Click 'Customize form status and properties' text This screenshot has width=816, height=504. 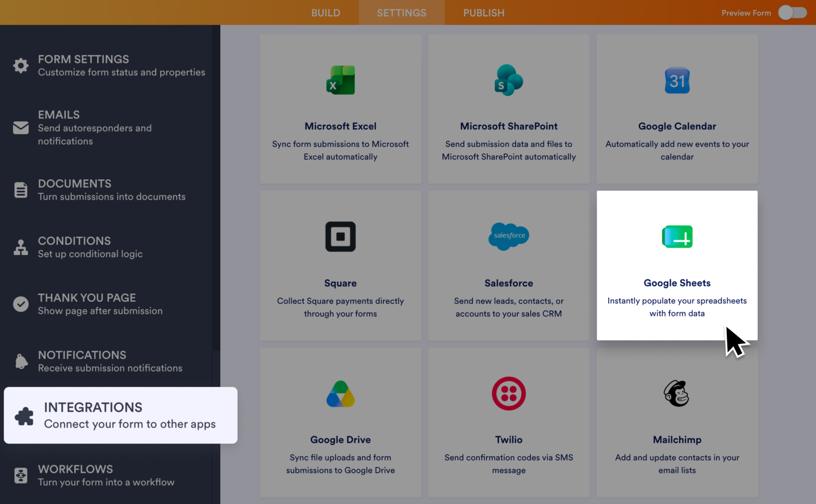coord(122,72)
